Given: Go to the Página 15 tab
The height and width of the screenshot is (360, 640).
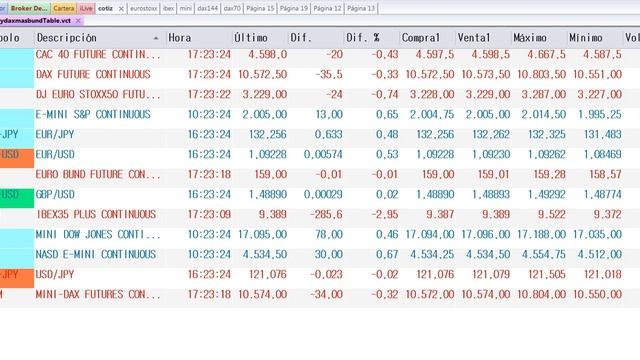Looking at the screenshot, I should [x=260, y=8].
